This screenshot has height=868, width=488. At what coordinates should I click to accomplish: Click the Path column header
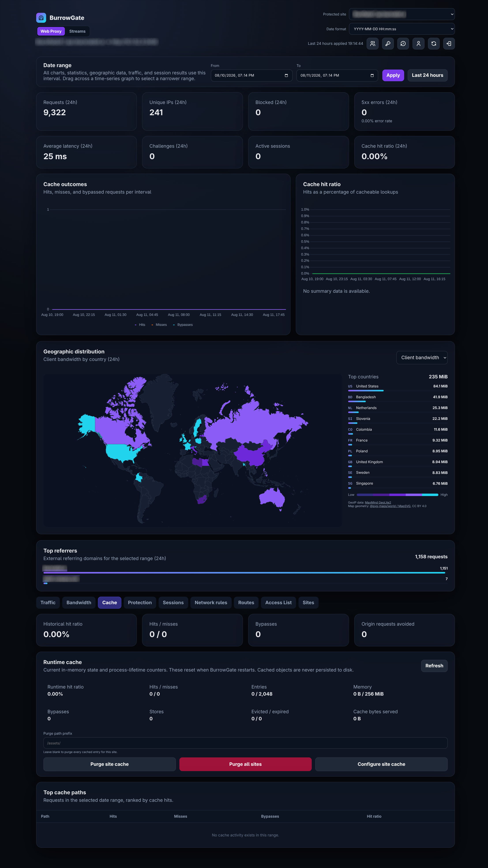coord(45,816)
